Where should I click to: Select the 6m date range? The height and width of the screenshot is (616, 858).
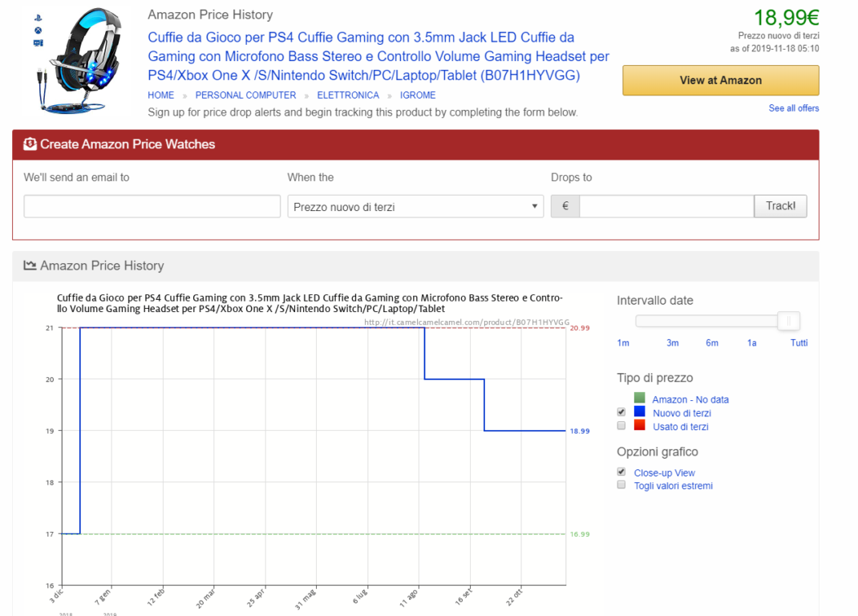[x=712, y=342]
